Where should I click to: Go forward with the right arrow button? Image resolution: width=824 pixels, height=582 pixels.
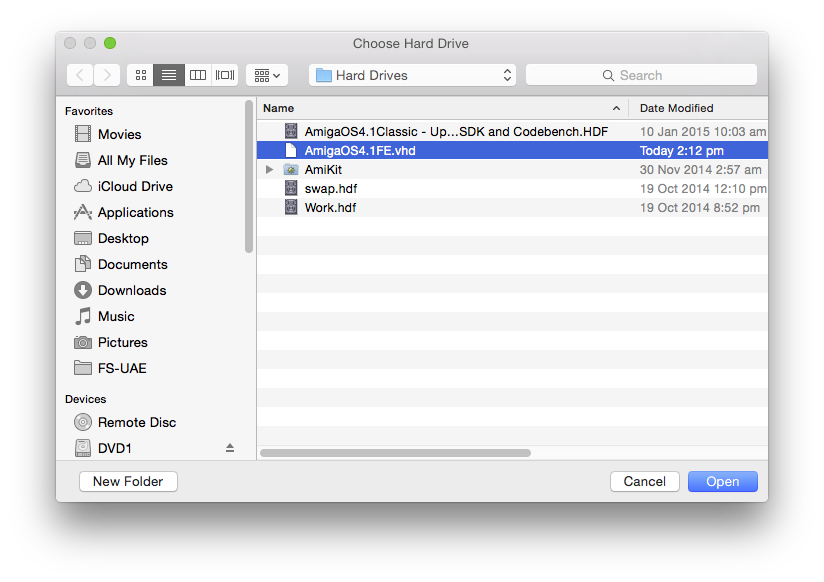click(x=107, y=75)
